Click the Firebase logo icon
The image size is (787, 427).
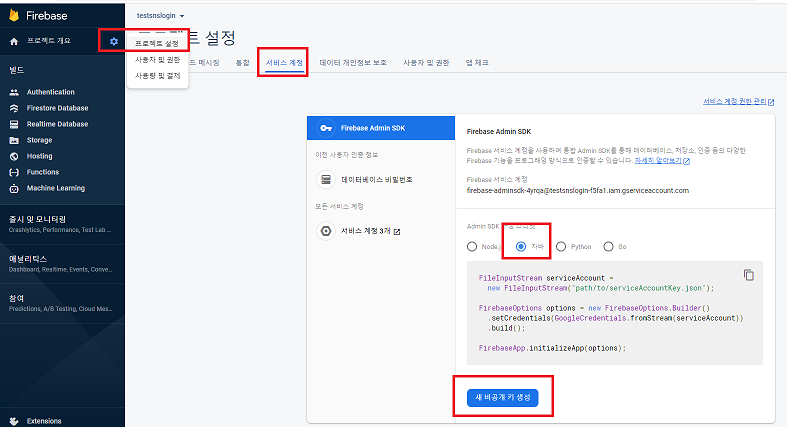pos(14,16)
